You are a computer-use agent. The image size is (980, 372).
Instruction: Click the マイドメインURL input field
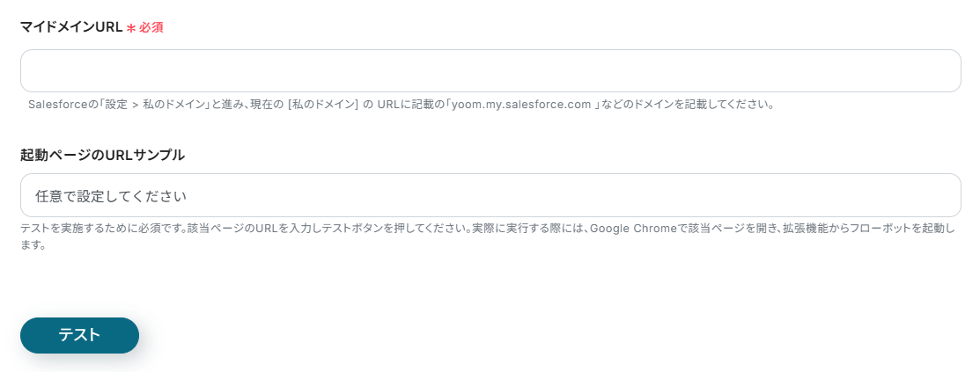(490, 71)
